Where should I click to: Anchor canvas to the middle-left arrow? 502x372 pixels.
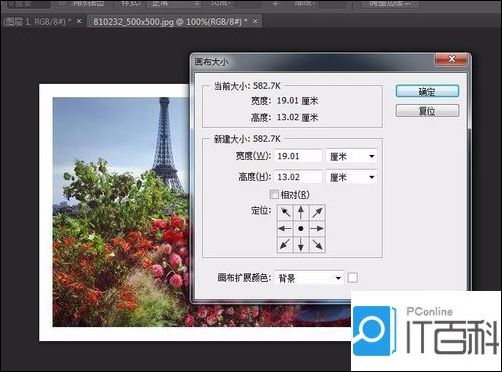click(x=285, y=228)
